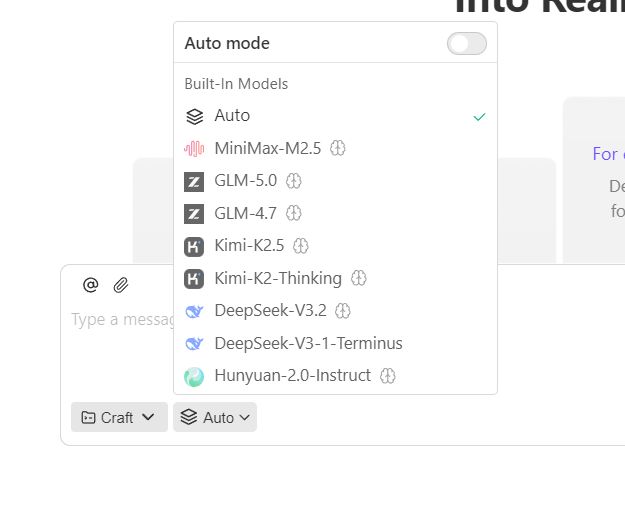Choose GLM-4.7 from the model list
625x526 pixels.
coord(335,213)
